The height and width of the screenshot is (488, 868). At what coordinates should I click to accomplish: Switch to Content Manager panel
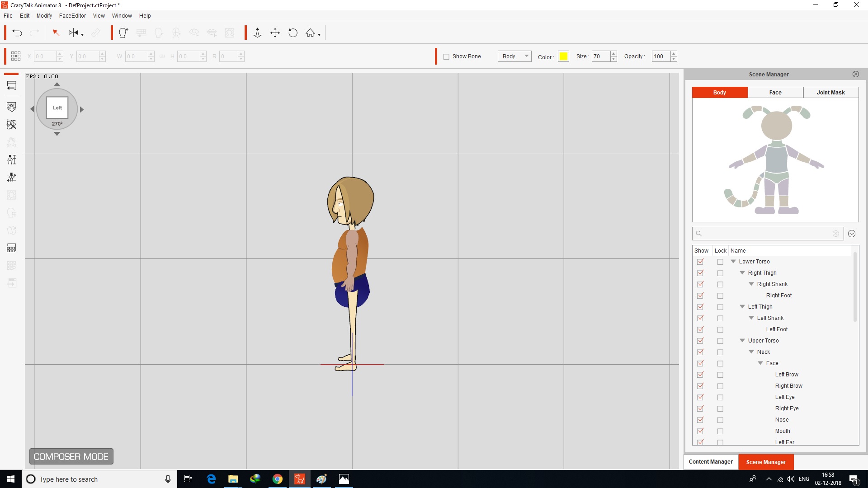pos(711,462)
